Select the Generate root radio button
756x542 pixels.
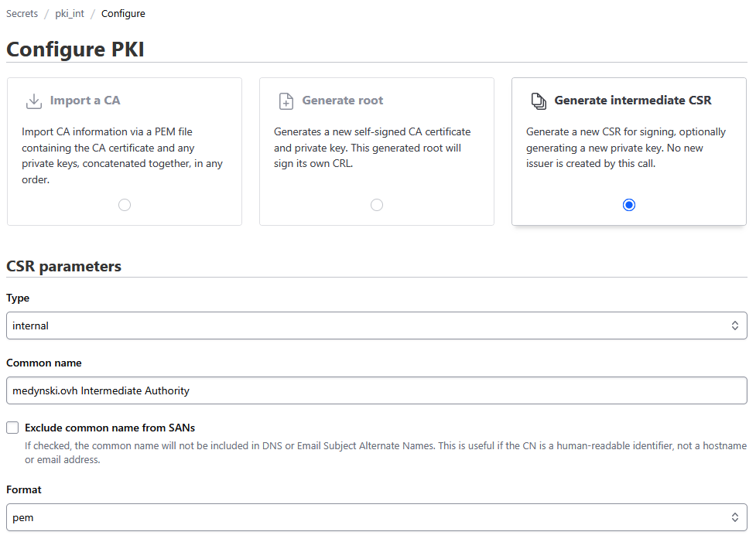(x=377, y=205)
